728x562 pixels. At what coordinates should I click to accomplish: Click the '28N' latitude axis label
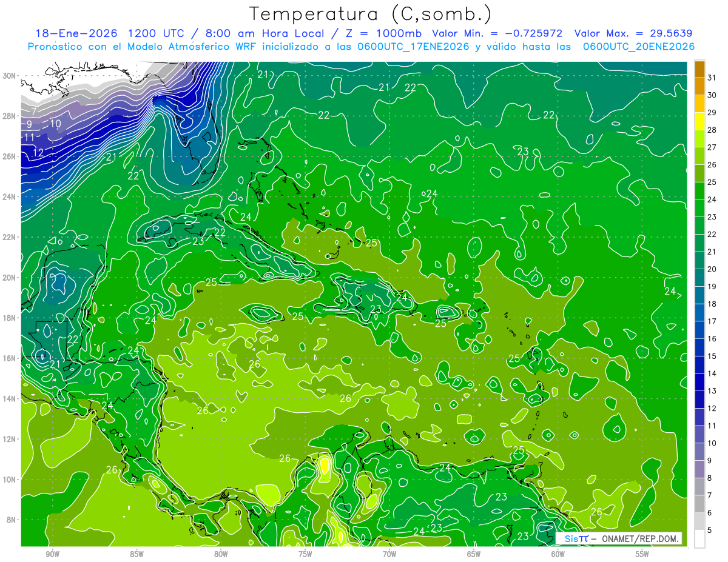click(x=10, y=116)
